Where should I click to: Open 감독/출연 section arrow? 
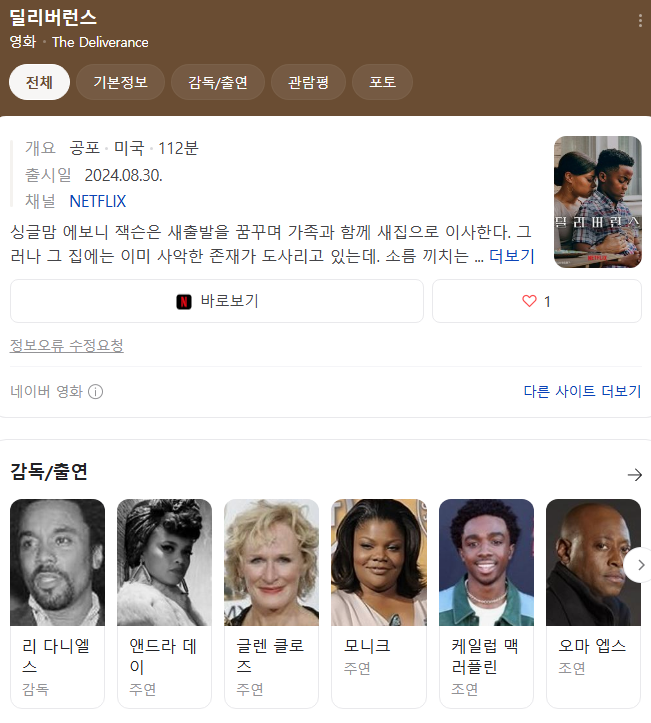tap(635, 474)
